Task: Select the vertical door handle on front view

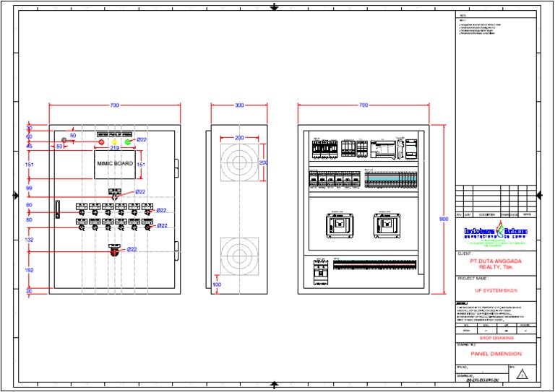Action: pos(58,209)
